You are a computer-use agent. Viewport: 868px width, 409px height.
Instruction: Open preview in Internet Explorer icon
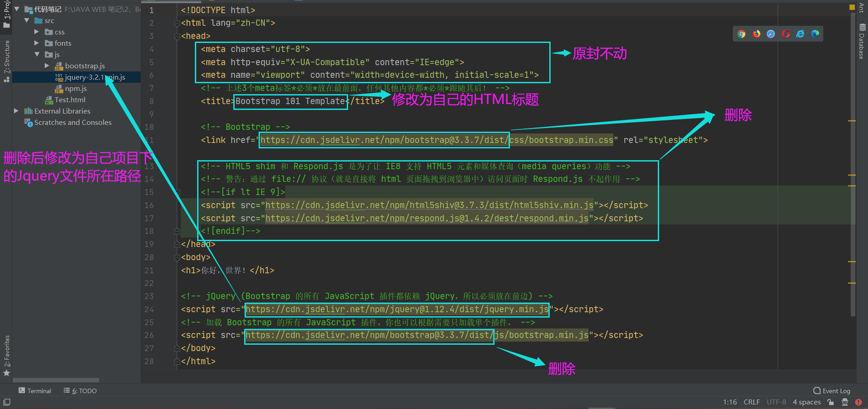(800, 34)
